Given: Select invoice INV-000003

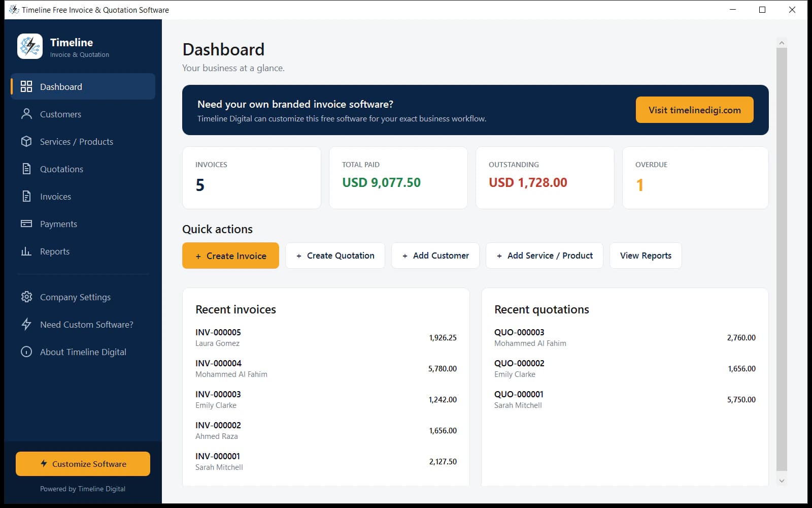Looking at the screenshot, I should pyautogui.click(x=326, y=399).
